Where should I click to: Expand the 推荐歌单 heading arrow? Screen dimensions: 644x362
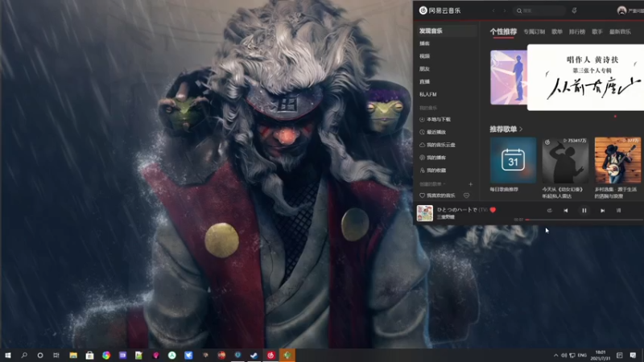coord(521,130)
